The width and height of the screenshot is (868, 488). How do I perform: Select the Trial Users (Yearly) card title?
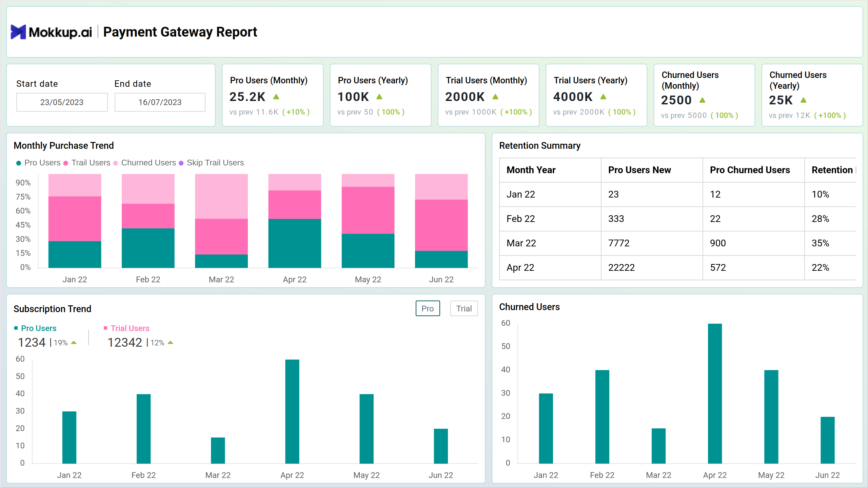pos(591,80)
